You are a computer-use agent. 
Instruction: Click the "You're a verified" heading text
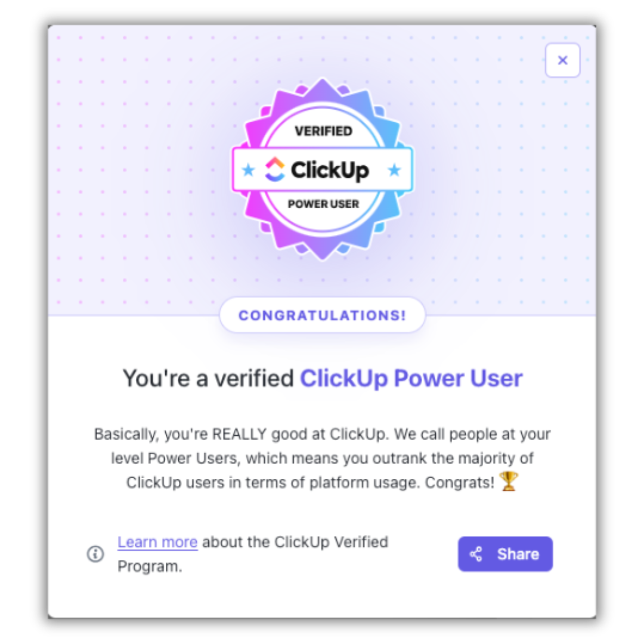(208, 378)
